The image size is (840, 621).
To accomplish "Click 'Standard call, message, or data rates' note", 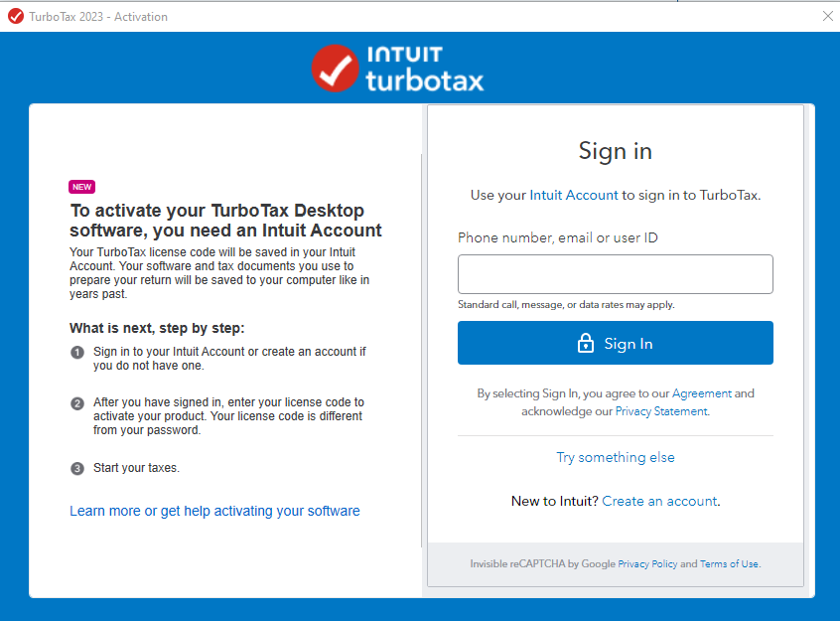I will point(566,305).
